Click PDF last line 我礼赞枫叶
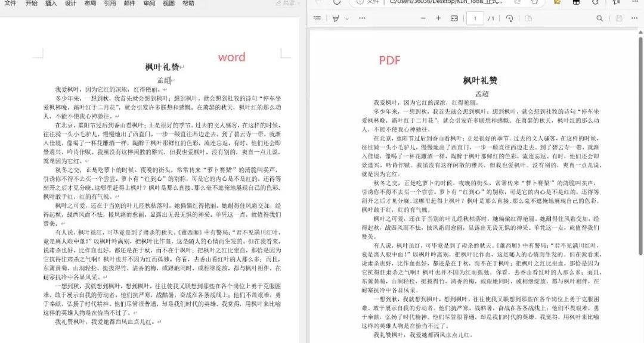Image resolution: width=644 pixels, height=343 pixels. point(423,335)
